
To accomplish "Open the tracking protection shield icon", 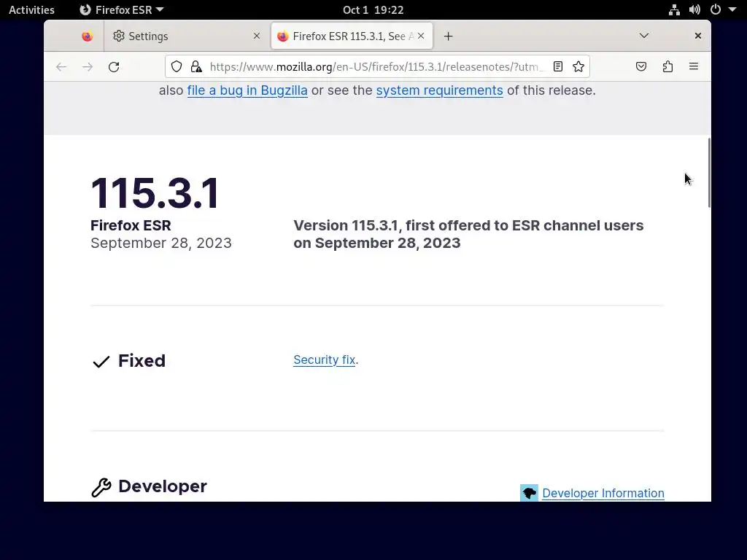I will tap(177, 66).
